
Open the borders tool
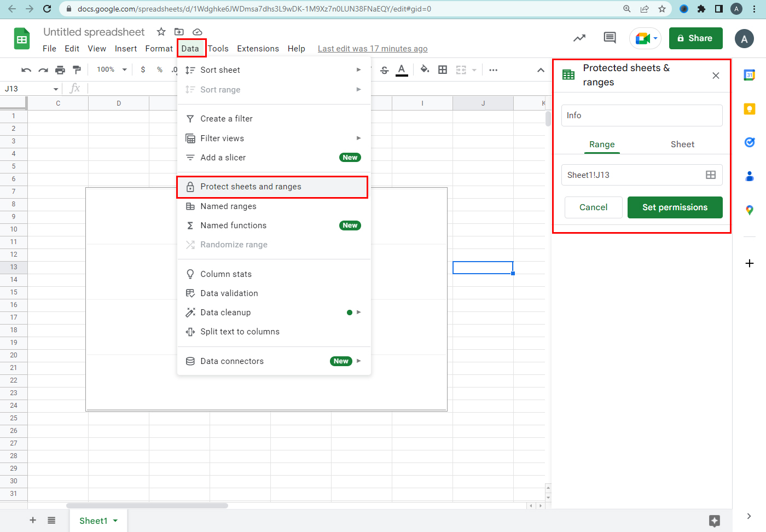[443, 70]
